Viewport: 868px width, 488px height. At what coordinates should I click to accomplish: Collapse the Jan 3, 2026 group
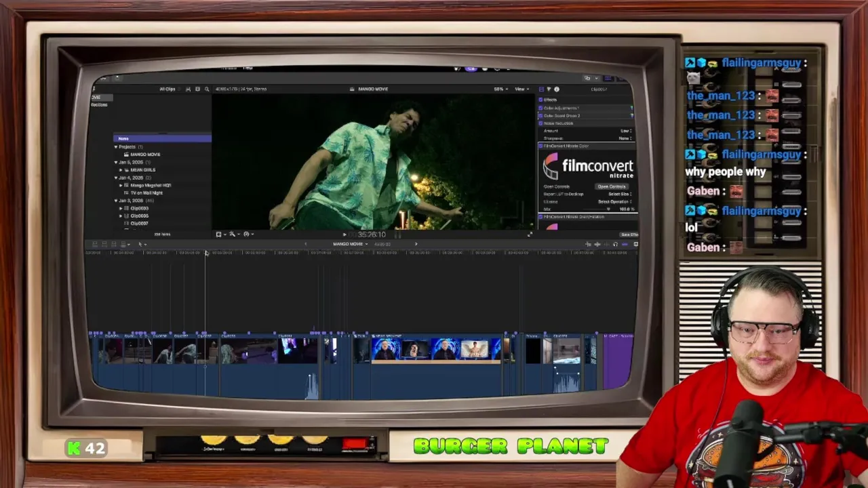tap(116, 201)
